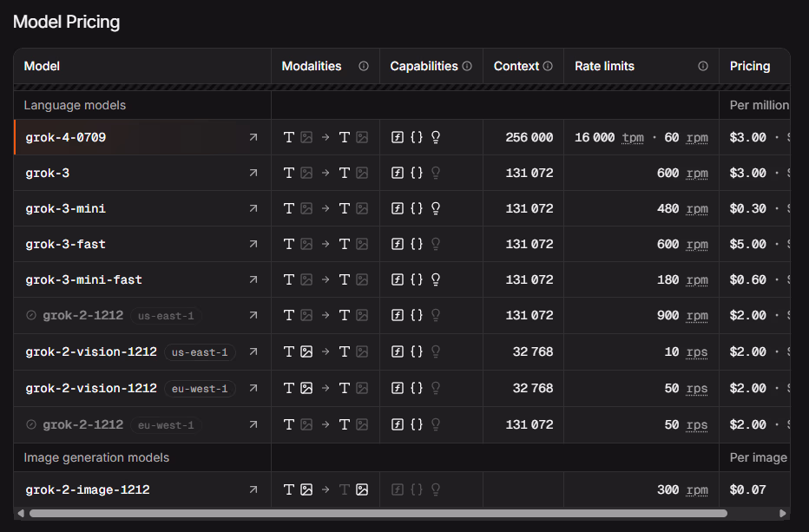Click the 256 000 context value
Screen dimensions: 809x532
529,137
